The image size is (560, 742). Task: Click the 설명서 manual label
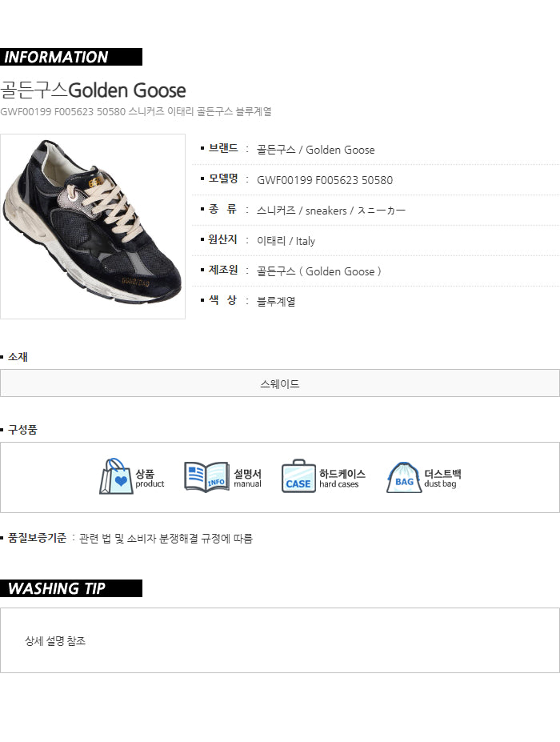coord(247,478)
